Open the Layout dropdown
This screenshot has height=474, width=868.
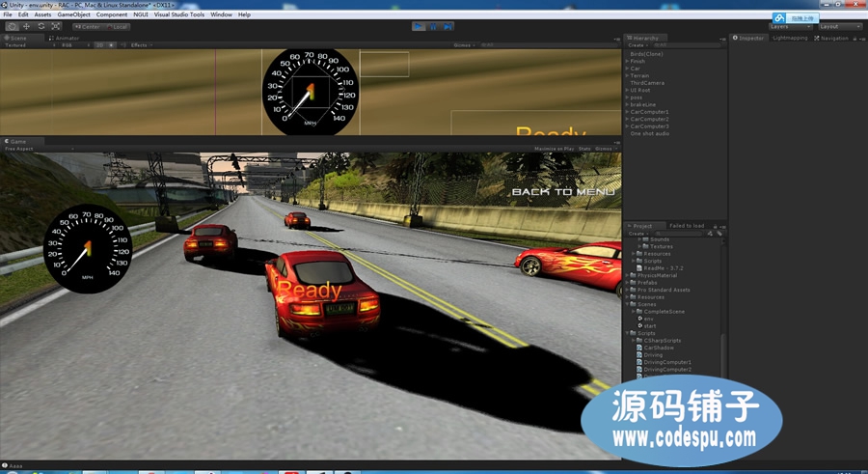pyautogui.click(x=839, y=26)
